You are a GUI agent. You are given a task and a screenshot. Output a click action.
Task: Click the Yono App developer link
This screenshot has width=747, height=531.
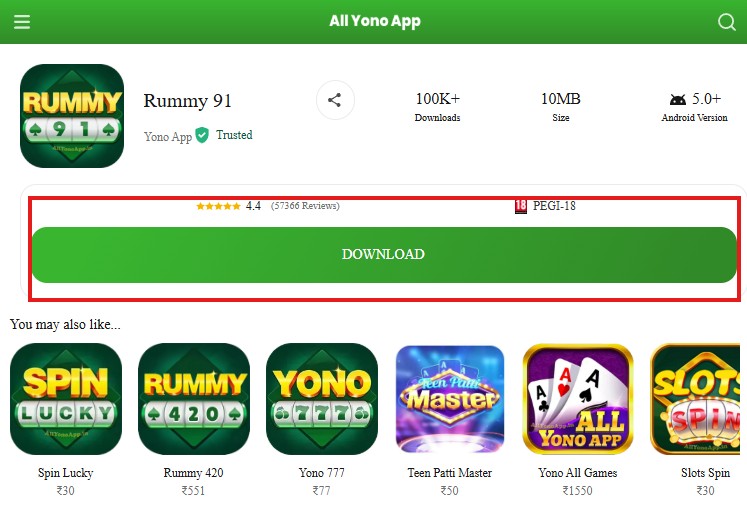click(x=168, y=137)
